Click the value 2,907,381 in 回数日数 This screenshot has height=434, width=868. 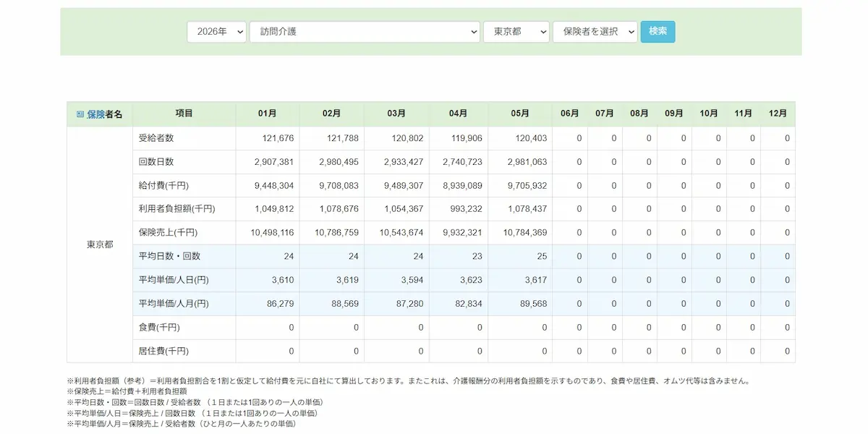coord(274,162)
